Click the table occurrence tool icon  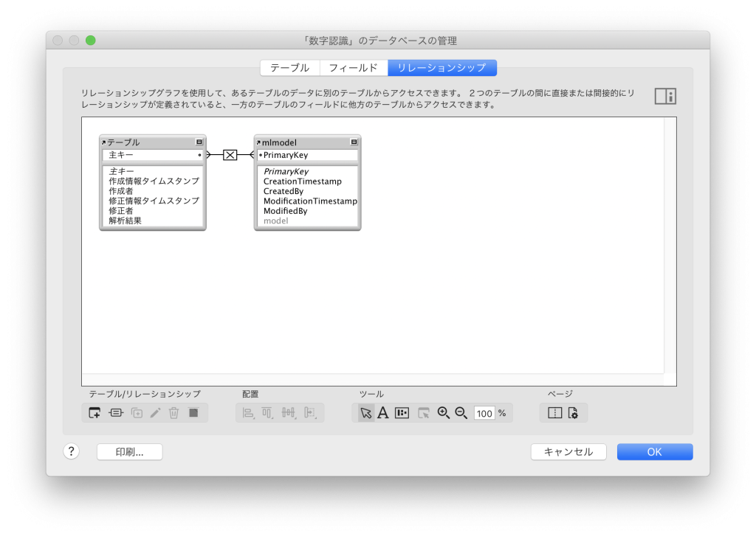[402, 413]
